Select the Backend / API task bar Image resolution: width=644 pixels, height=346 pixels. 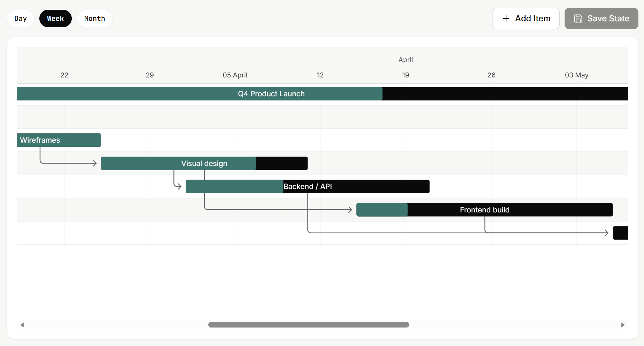click(x=308, y=187)
